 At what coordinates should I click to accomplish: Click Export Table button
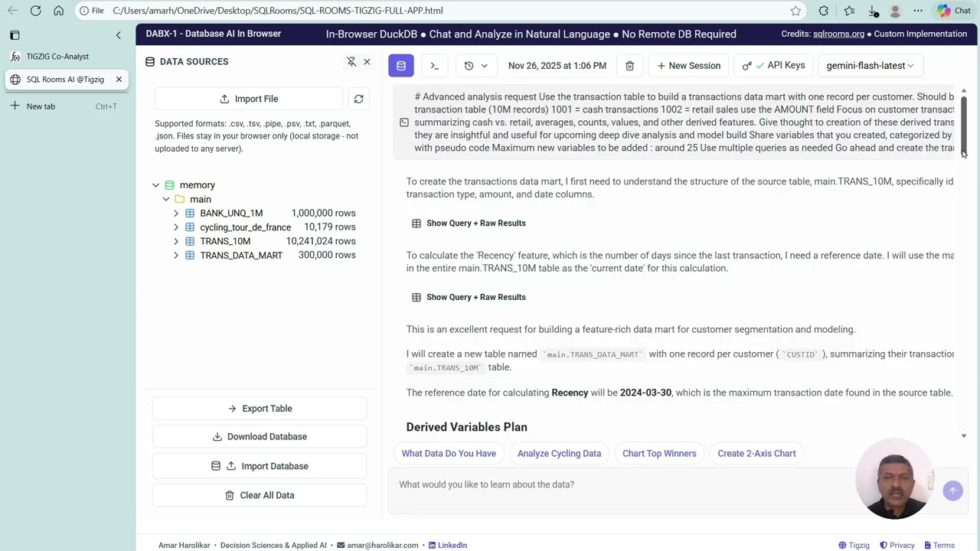(x=260, y=409)
